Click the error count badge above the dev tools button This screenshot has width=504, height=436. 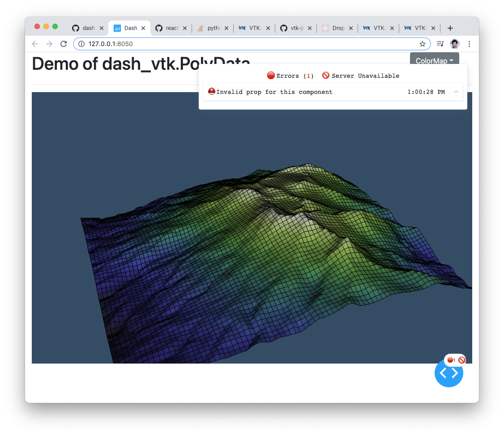[450, 360]
